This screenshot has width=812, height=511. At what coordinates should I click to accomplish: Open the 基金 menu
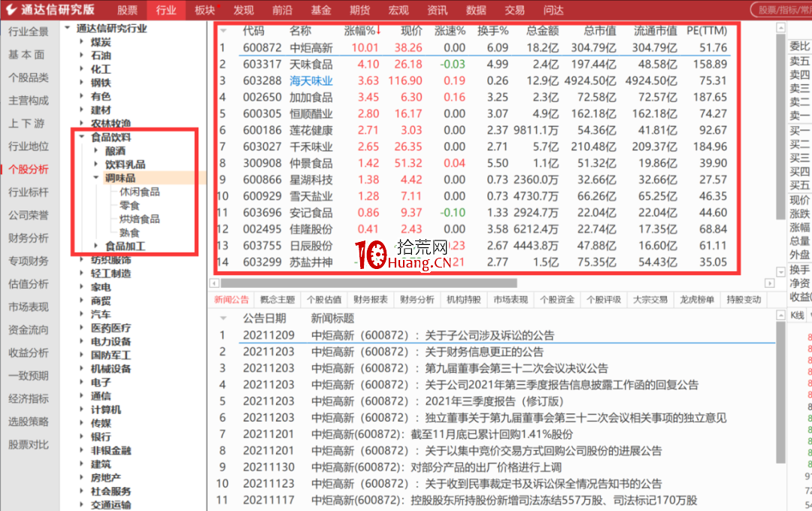321,10
